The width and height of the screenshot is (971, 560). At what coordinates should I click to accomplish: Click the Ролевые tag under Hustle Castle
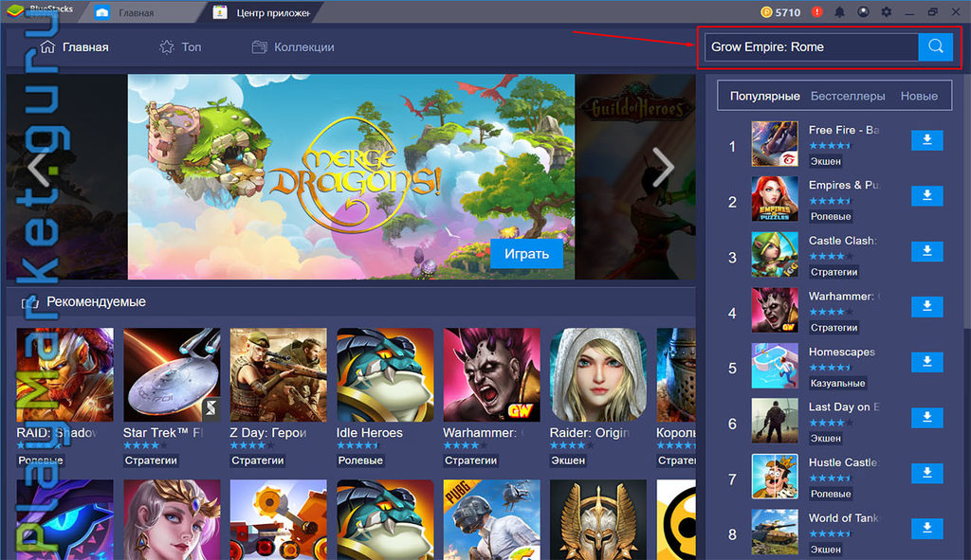pos(831,494)
